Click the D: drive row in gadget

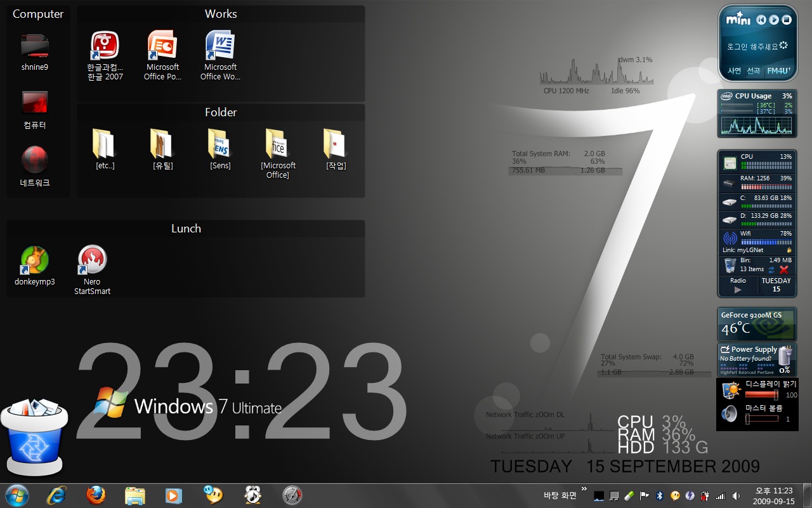point(757,220)
